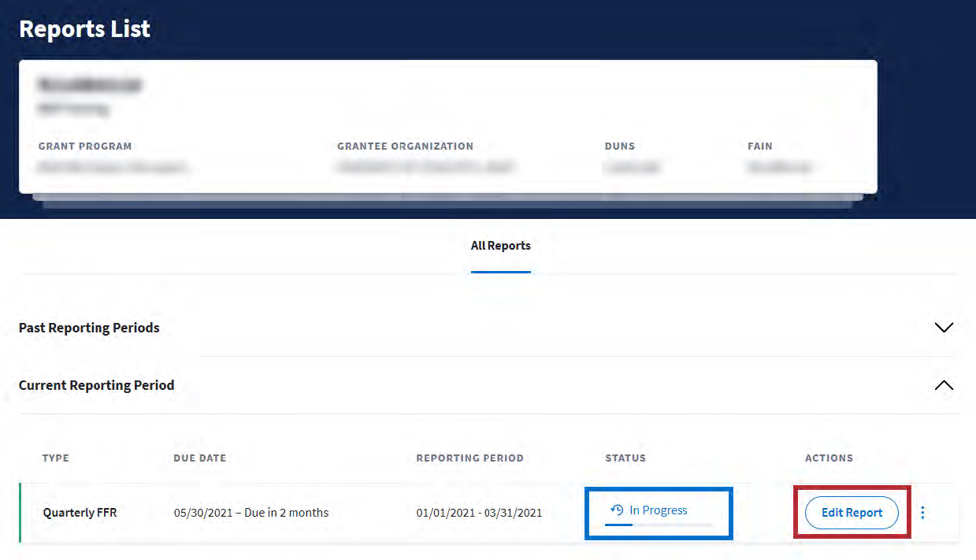976x560 pixels.
Task: Click the Edit Report button
Action: (852, 513)
